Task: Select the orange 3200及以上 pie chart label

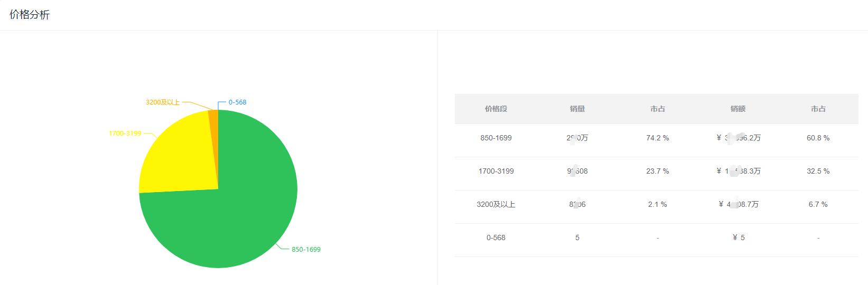Action: click(x=163, y=102)
